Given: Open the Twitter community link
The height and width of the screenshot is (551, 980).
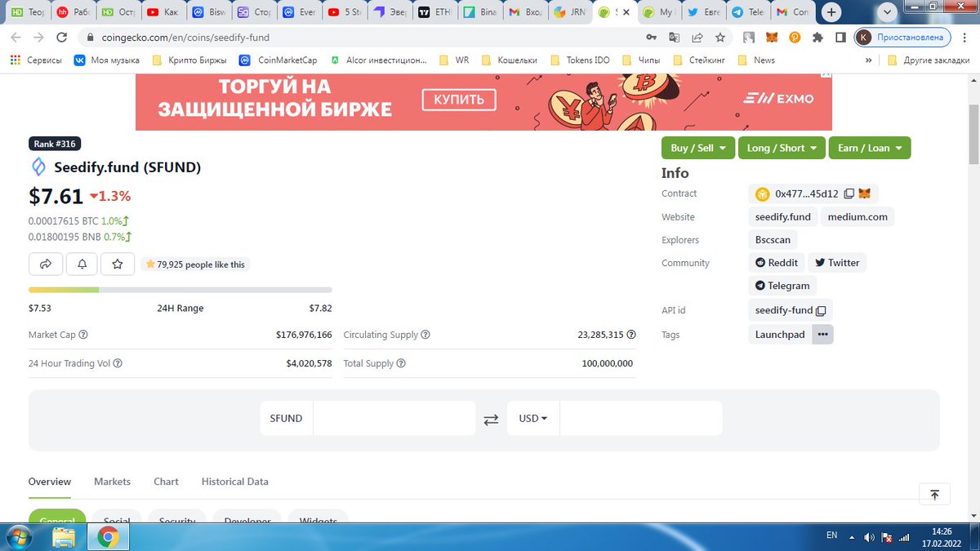Looking at the screenshot, I should [837, 263].
